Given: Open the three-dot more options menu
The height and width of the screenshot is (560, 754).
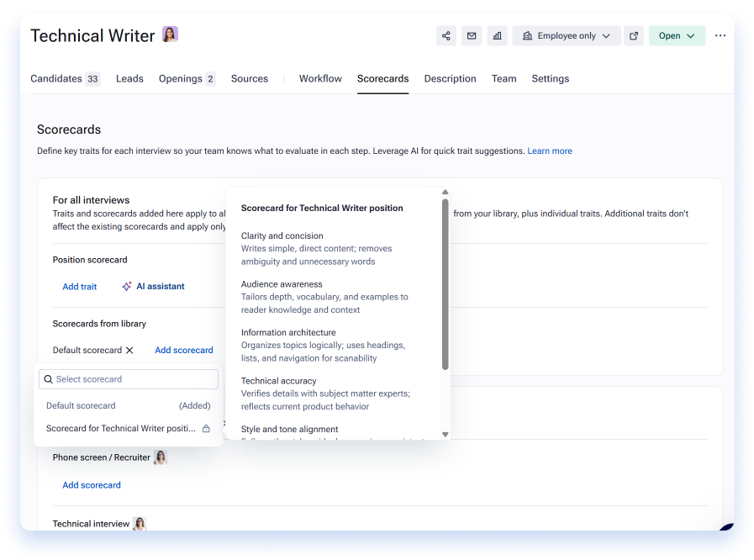Looking at the screenshot, I should [720, 35].
